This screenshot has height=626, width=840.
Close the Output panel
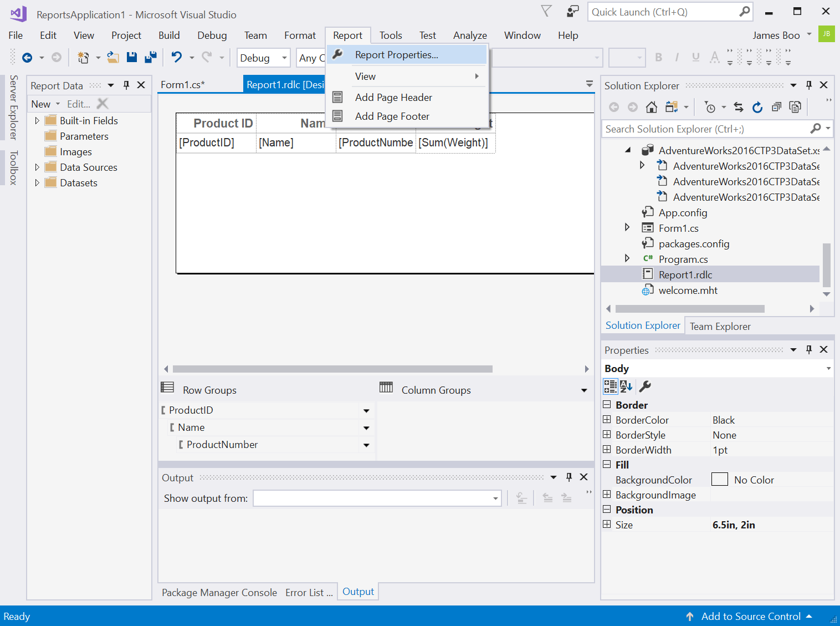click(x=583, y=477)
